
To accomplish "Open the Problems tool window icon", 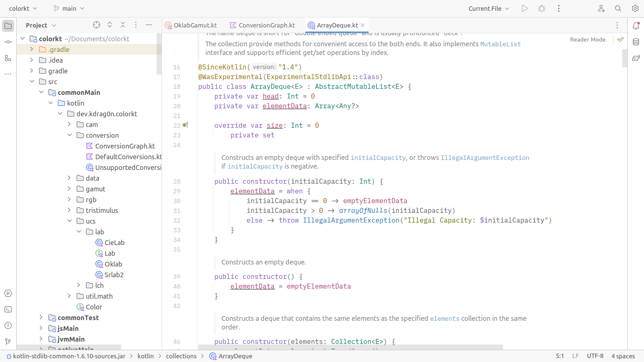I will pos(8,325).
